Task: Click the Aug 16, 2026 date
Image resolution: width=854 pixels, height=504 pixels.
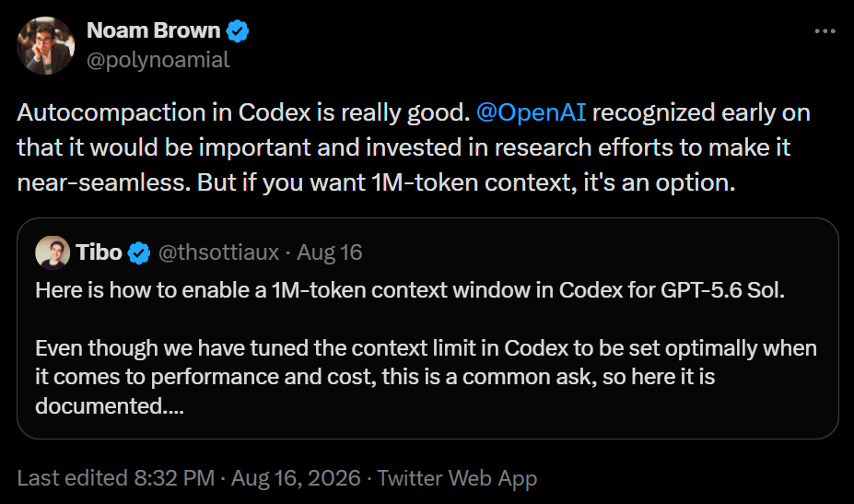Action: (x=296, y=478)
